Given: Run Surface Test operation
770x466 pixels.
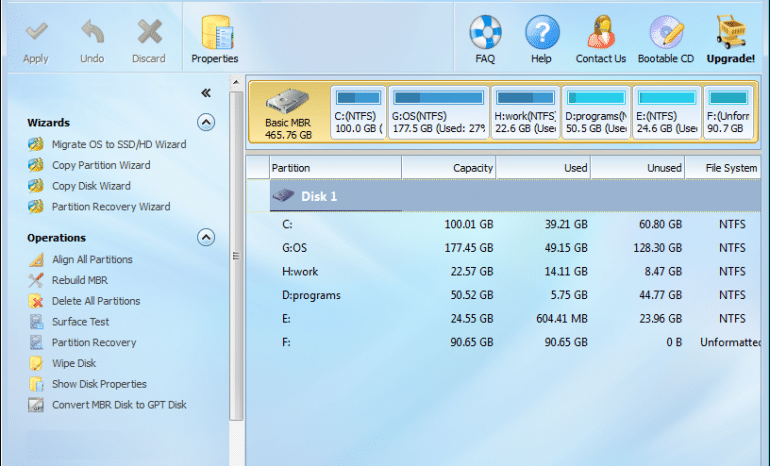Looking at the screenshot, I should pos(80,322).
